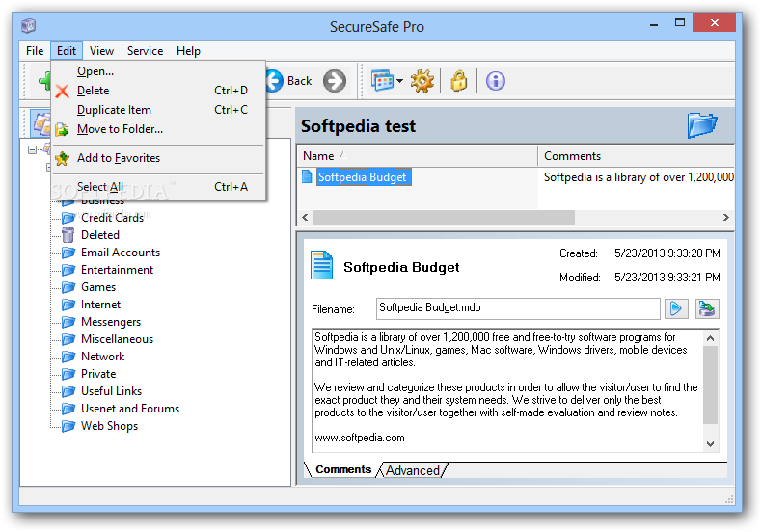Click the Filename input field
Viewport: 762px width, 532px height.
click(518, 308)
